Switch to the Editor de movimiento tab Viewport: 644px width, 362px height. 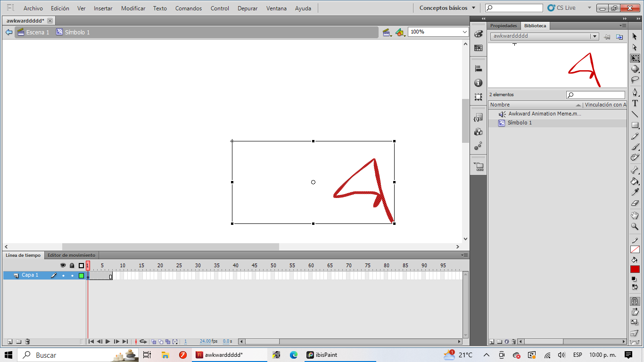pyautogui.click(x=71, y=255)
